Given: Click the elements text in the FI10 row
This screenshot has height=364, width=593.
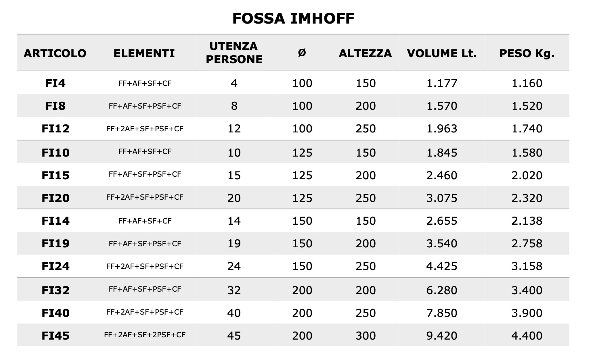Looking at the screenshot, I should 145,152.
